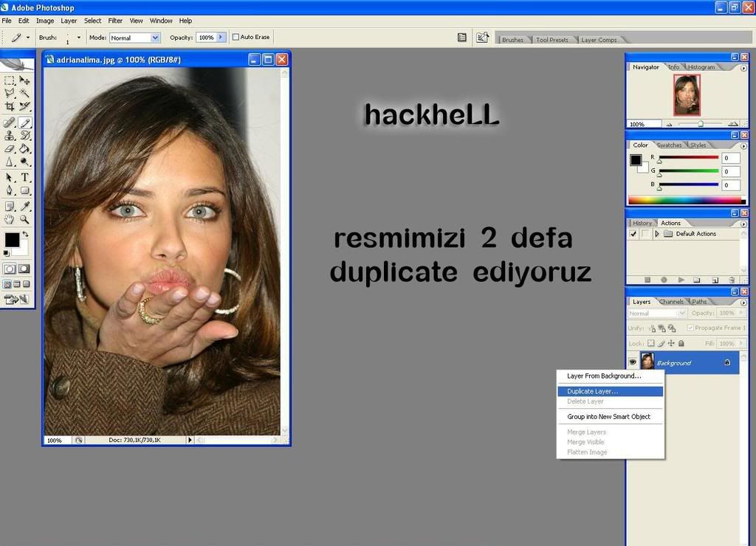Screen dimensions: 756x546
Task: Open the Brush preset picker arrow
Action: click(78, 38)
